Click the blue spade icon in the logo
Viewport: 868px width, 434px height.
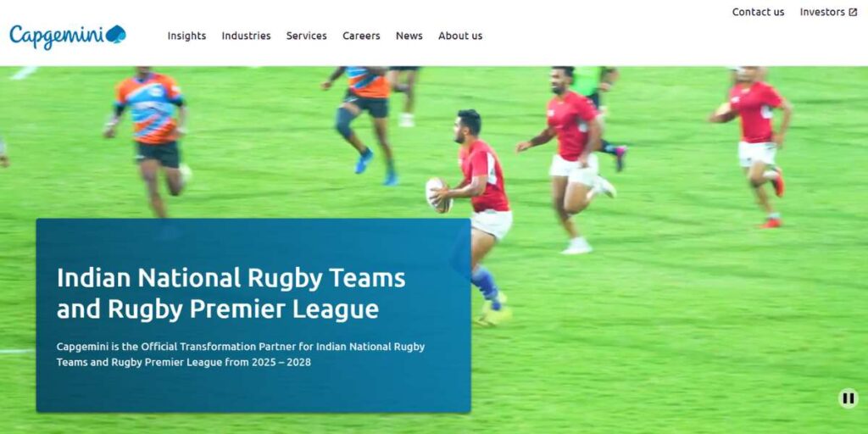click(x=115, y=34)
